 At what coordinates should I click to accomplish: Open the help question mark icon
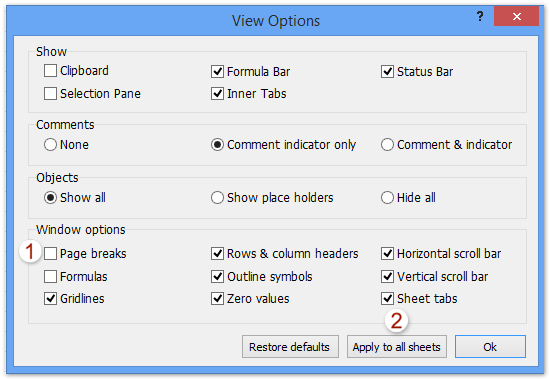(480, 16)
